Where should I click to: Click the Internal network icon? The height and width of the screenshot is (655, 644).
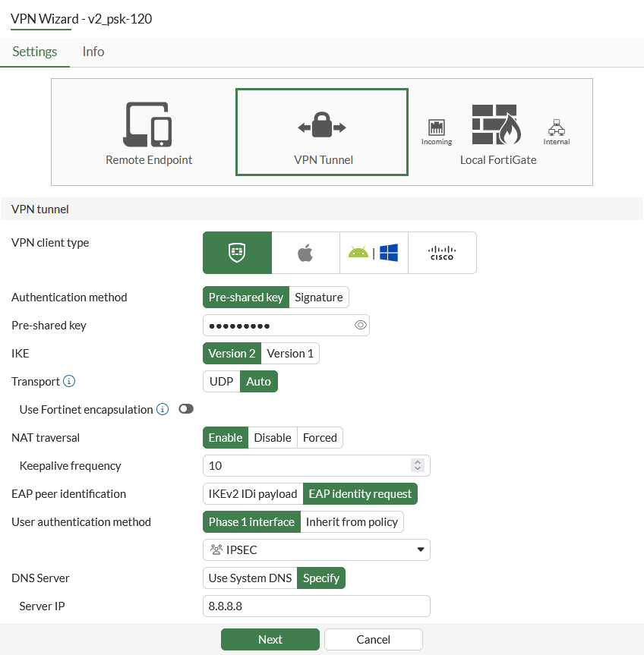click(x=556, y=128)
